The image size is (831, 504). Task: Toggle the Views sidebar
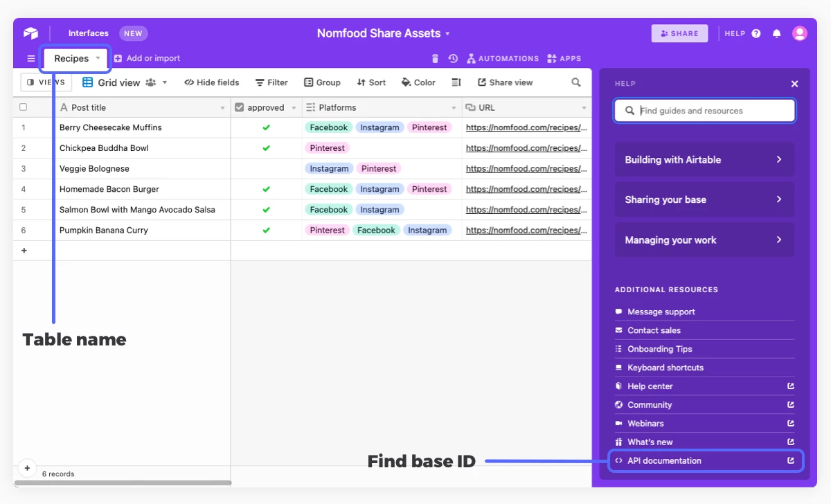coord(46,82)
